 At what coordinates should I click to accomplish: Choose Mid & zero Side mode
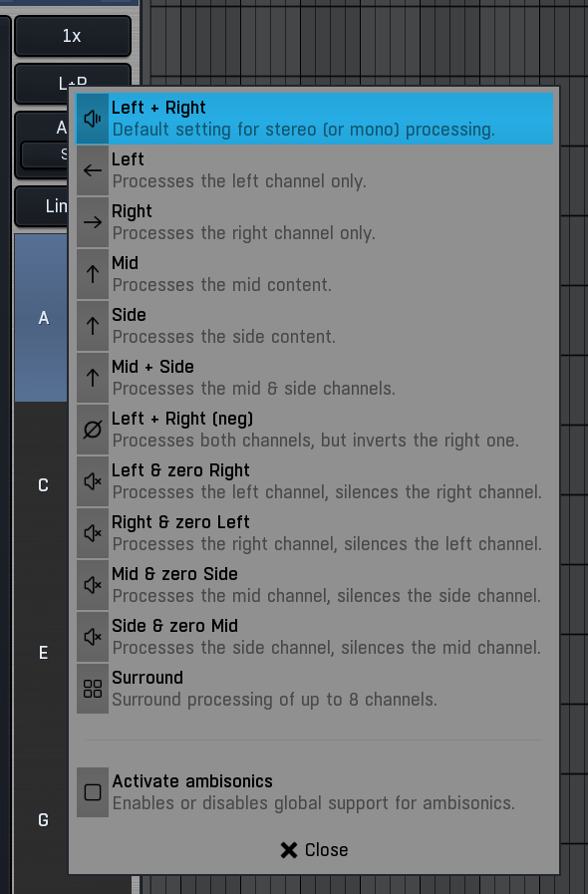tap(315, 585)
